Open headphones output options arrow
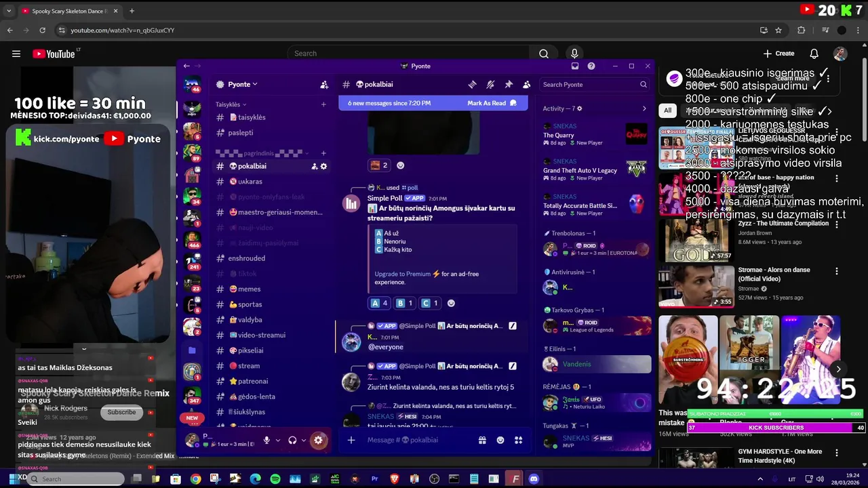The height and width of the screenshot is (488, 868). [304, 441]
